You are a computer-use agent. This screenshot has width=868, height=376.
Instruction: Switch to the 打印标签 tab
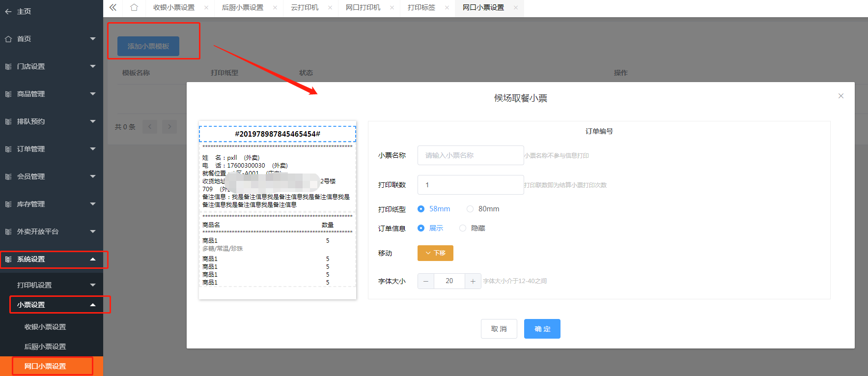[x=421, y=7]
